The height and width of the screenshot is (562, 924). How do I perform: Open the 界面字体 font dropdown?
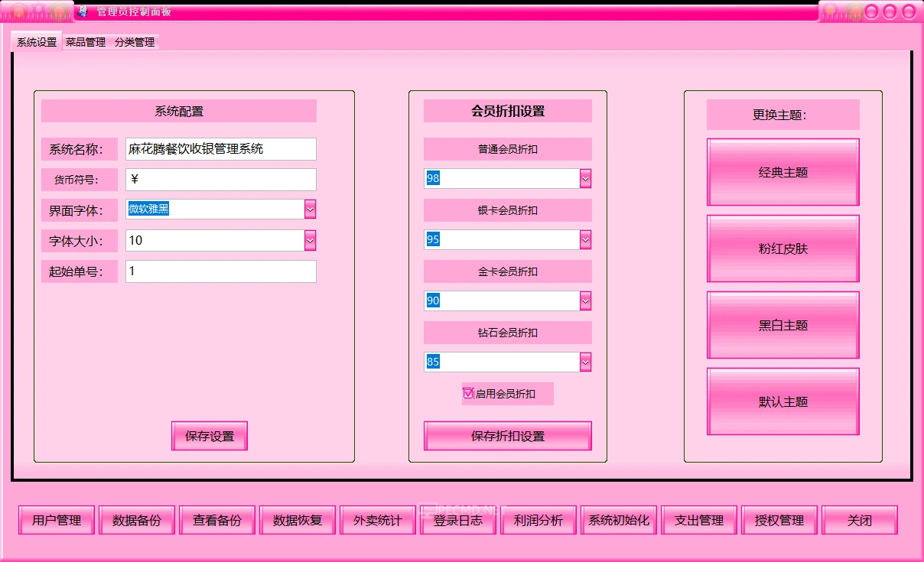tap(309, 210)
